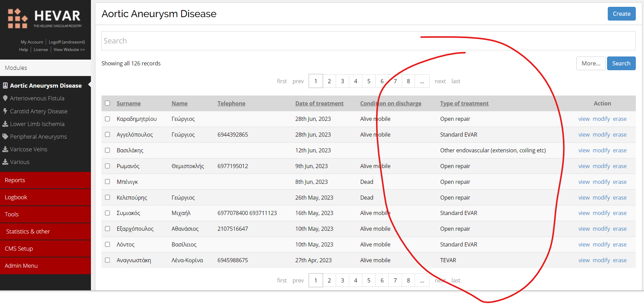The image size is (644, 304).
Task: Open the More... search options
Action: click(591, 63)
